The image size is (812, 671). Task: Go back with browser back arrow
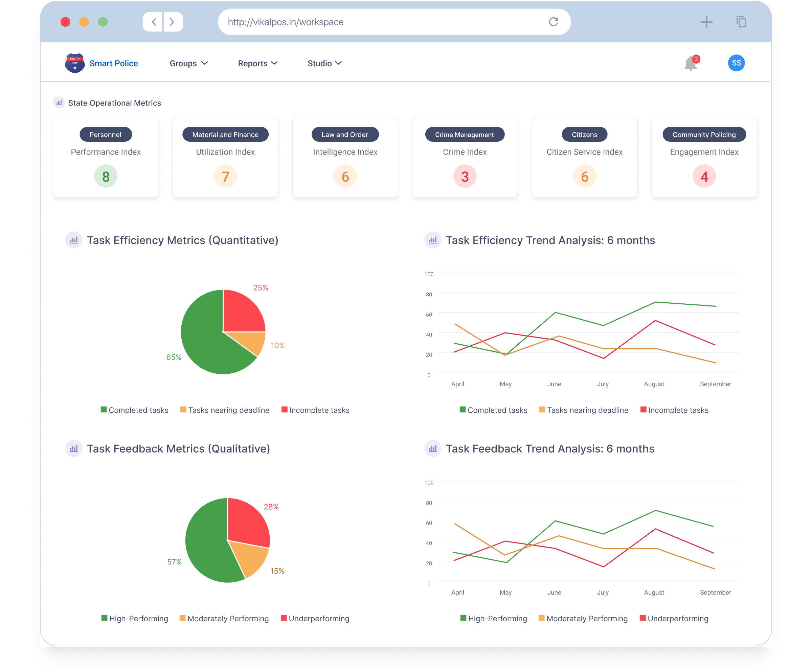tap(154, 22)
